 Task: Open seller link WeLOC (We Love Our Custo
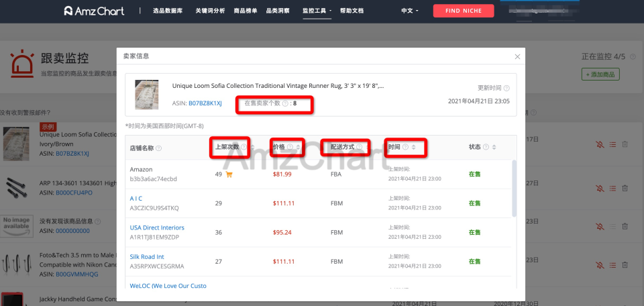coord(168,286)
